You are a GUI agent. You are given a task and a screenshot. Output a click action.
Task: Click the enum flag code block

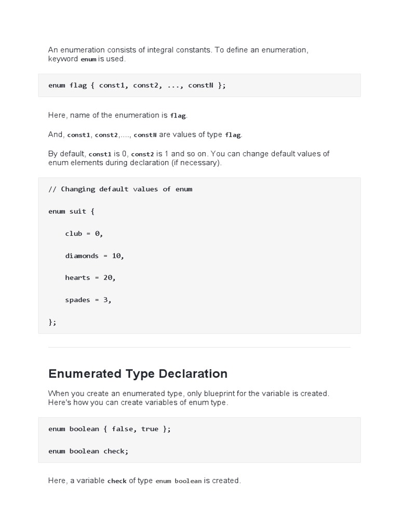(x=137, y=85)
